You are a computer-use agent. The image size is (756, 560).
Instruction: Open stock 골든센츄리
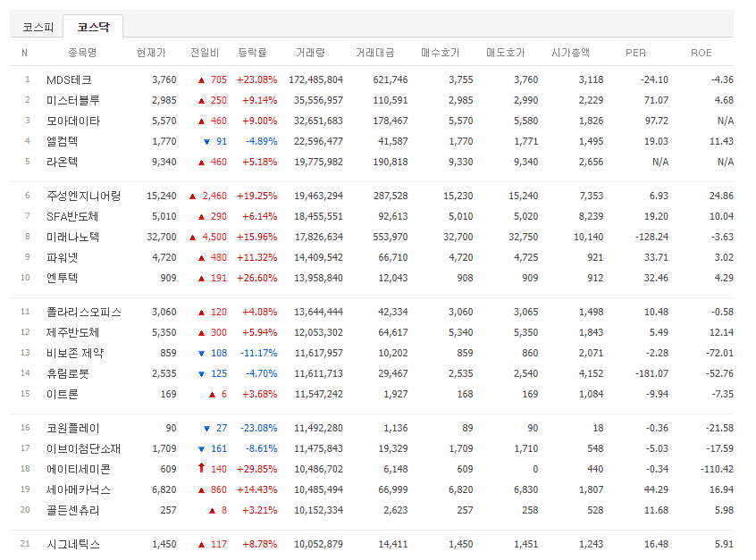(x=72, y=510)
